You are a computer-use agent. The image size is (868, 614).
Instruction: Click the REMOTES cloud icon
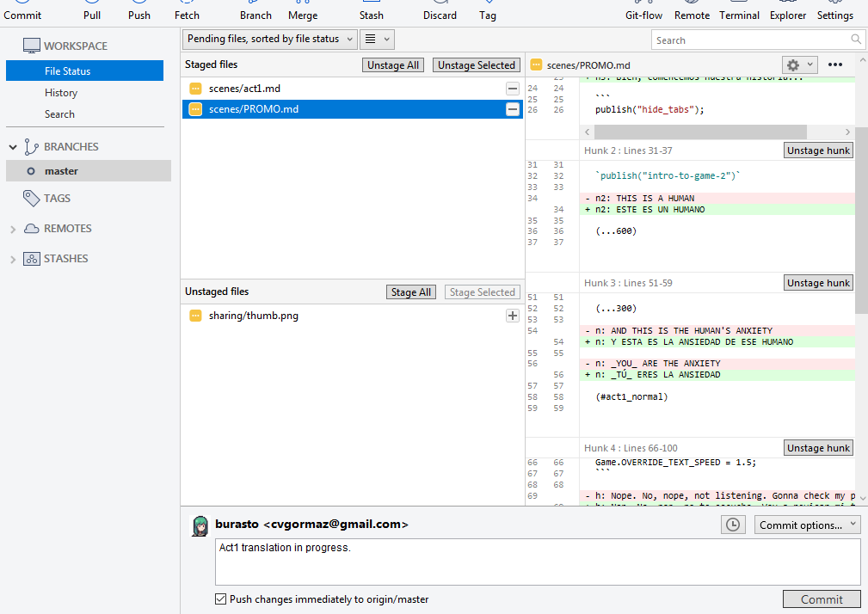[32, 229]
